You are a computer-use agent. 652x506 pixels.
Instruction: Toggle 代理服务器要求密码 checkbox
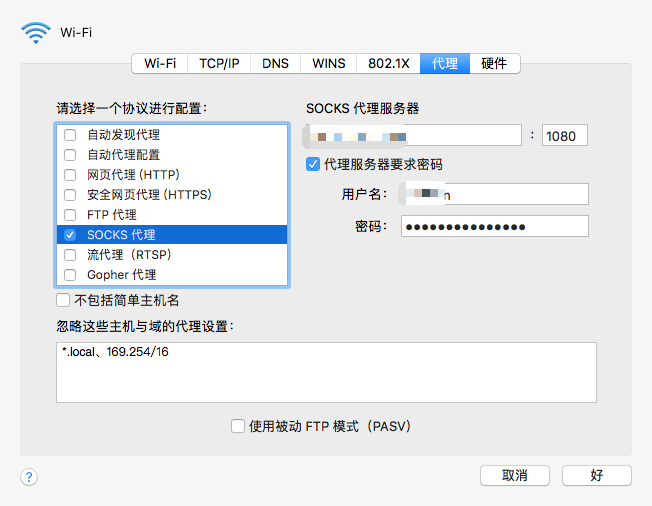point(313,164)
